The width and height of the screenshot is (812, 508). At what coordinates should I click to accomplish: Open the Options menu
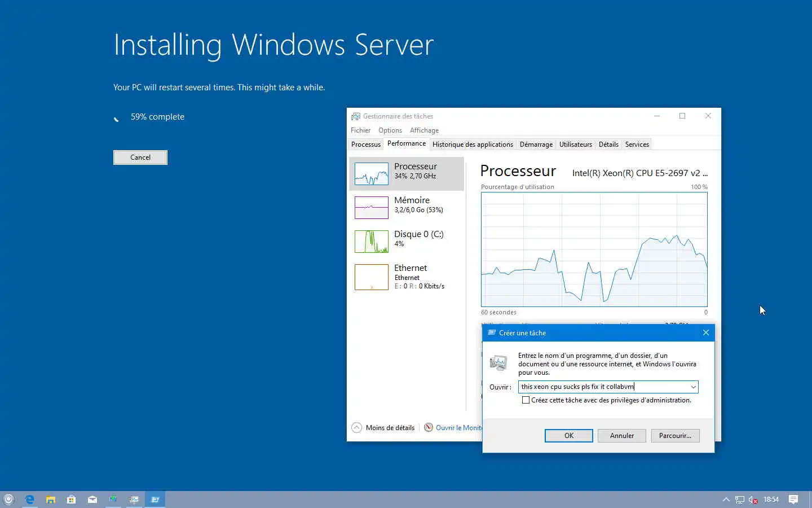point(390,130)
